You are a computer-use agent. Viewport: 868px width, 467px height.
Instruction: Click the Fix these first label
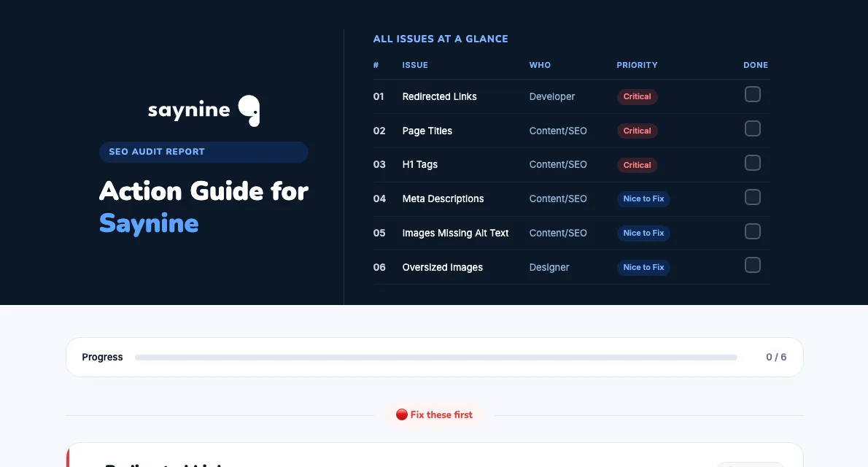pos(435,415)
